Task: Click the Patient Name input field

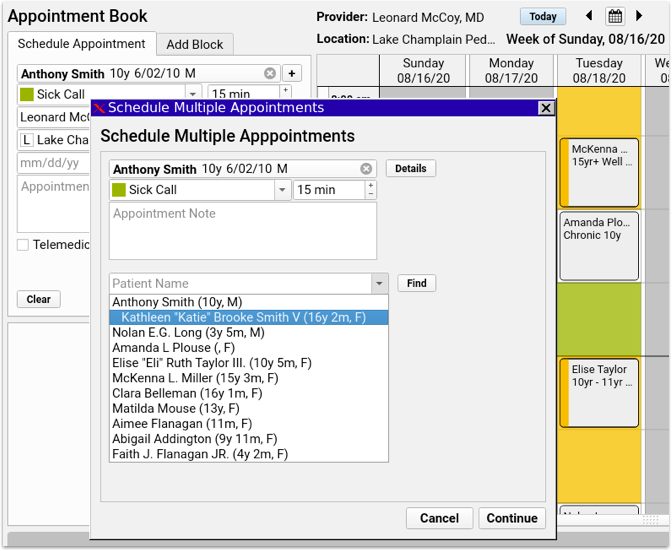Action: pos(240,284)
